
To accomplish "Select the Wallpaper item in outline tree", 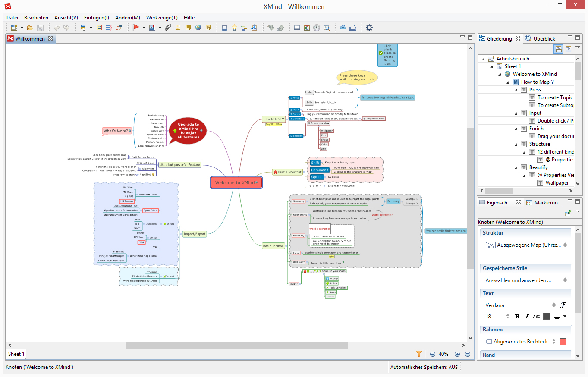I will pyautogui.click(x=557, y=183).
